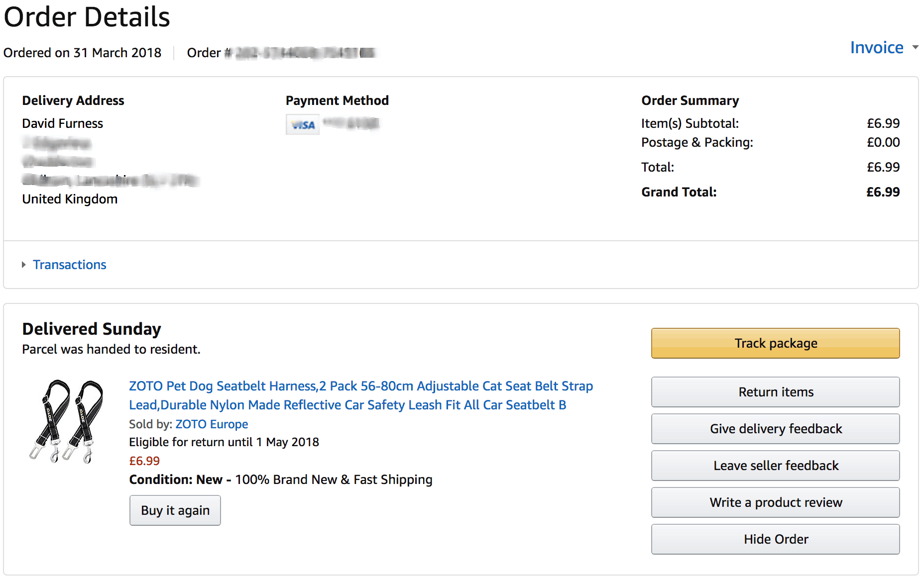Select the delivery address name David Furness
924x579 pixels.
62,123
